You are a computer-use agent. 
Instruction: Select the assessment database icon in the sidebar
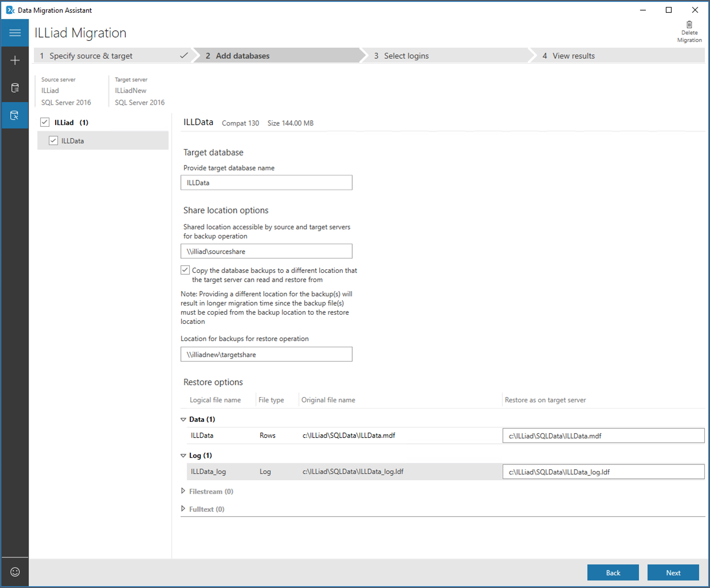pyautogui.click(x=15, y=88)
